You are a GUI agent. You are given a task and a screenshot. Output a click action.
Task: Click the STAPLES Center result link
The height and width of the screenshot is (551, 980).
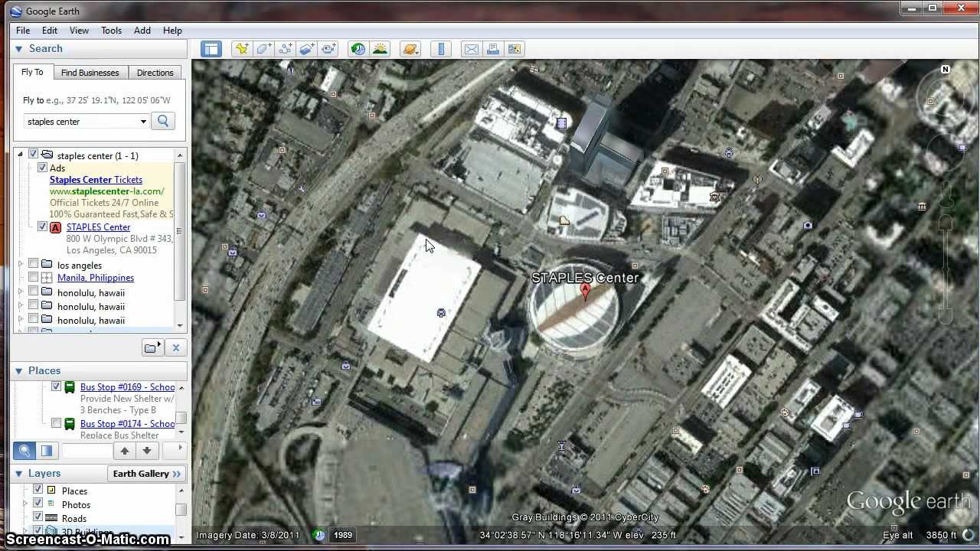pyautogui.click(x=98, y=227)
